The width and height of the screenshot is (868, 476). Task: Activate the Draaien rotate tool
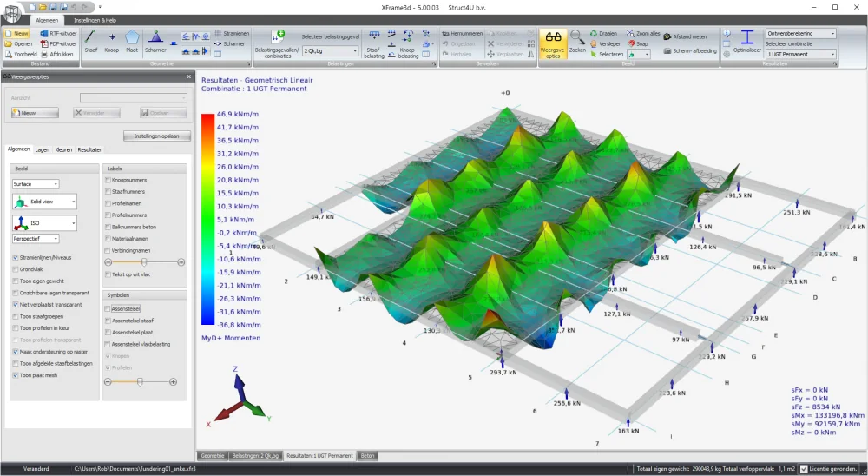[x=603, y=34]
